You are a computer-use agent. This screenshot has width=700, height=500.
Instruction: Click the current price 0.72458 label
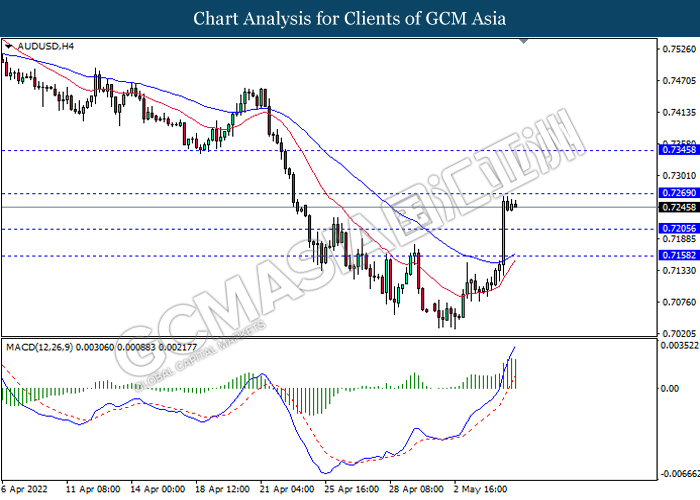click(679, 207)
